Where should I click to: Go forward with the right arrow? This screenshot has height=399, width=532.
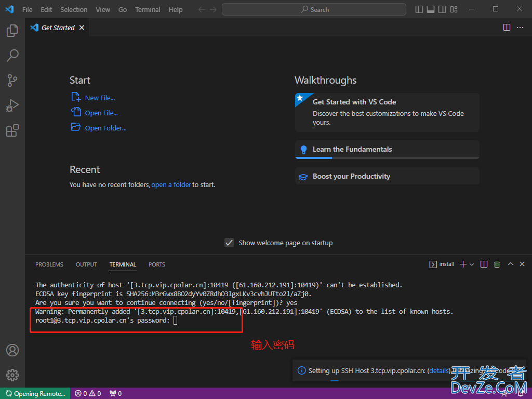coord(213,9)
